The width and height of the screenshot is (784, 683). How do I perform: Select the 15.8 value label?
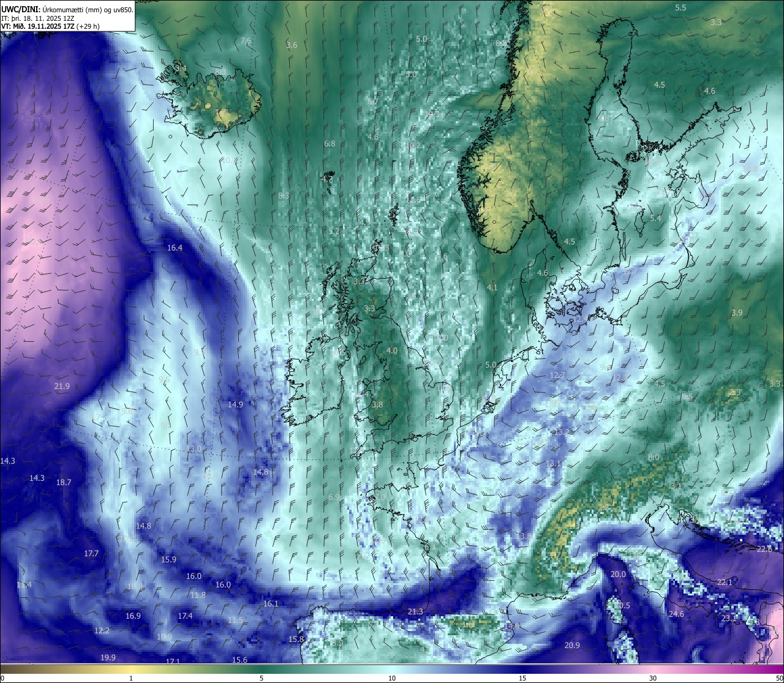coord(296,640)
